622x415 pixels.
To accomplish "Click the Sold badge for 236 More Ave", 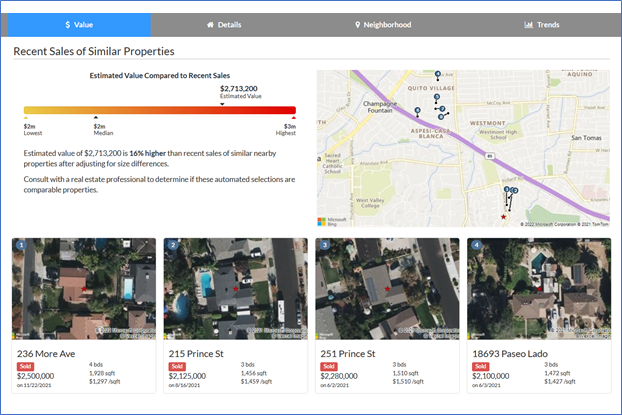I will click(x=25, y=366).
